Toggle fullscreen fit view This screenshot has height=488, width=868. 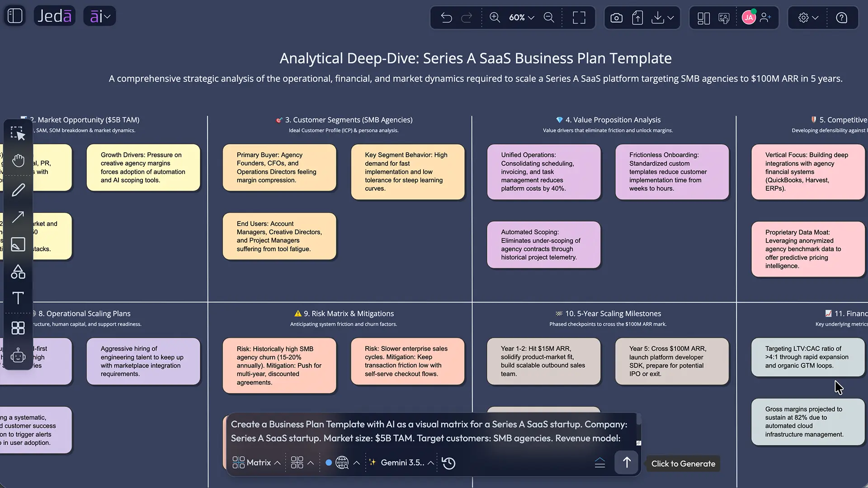579,18
